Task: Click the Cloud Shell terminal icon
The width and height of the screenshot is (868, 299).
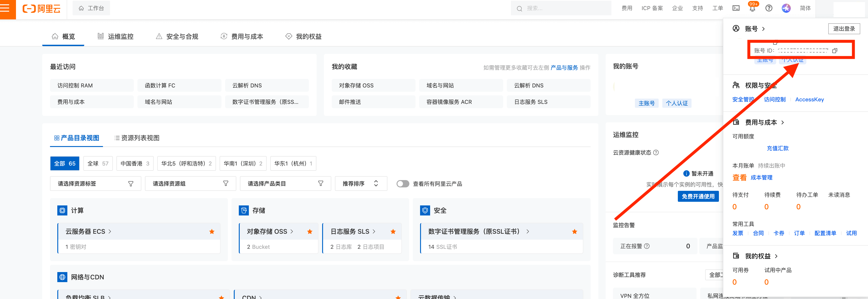Action: (736, 8)
